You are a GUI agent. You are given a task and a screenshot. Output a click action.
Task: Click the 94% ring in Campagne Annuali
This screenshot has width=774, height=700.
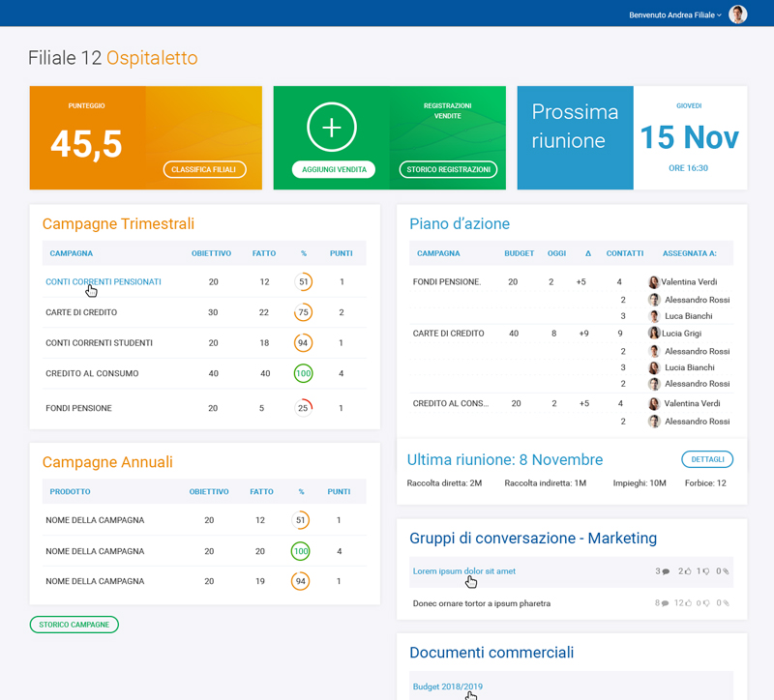click(x=300, y=581)
